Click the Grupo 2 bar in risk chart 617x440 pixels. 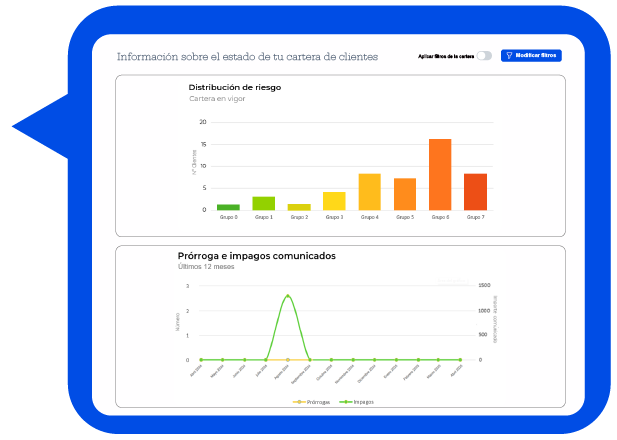point(299,207)
